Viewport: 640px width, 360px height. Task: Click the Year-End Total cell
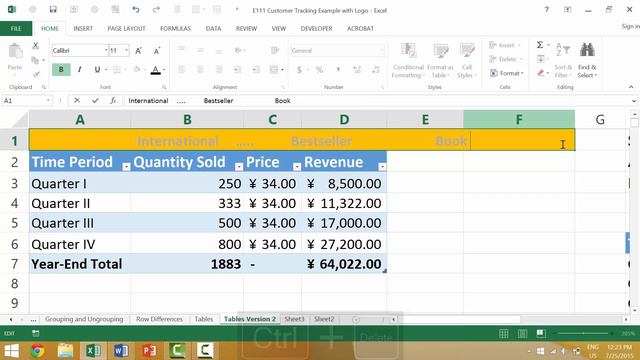click(x=80, y=264)
